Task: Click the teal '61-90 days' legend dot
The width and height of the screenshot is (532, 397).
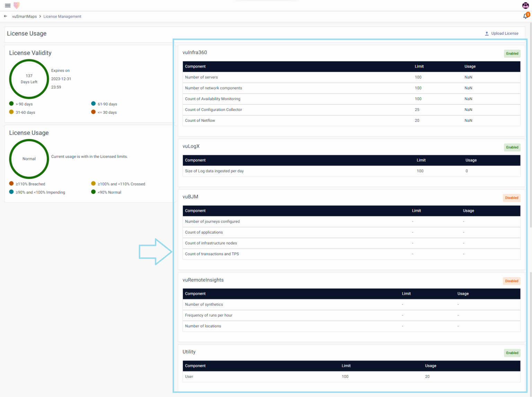Action: pos(93,104)
